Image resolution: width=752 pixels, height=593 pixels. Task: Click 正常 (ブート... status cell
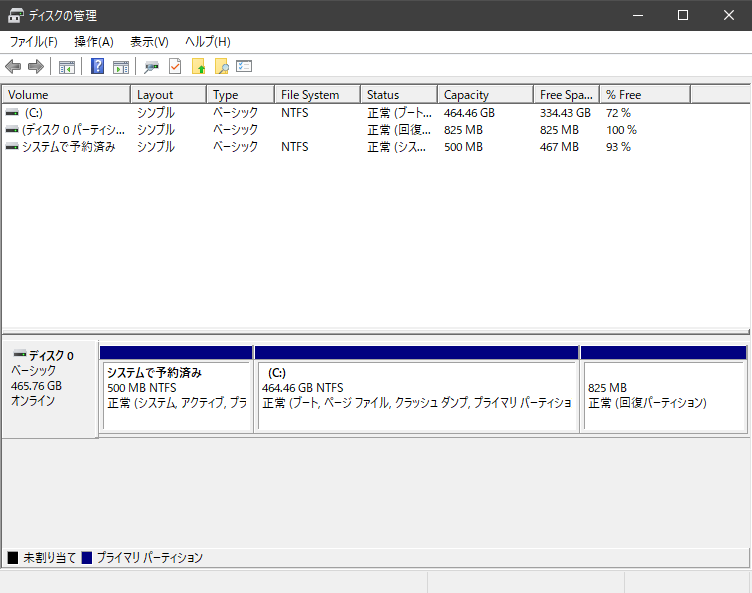pos(399,113)
